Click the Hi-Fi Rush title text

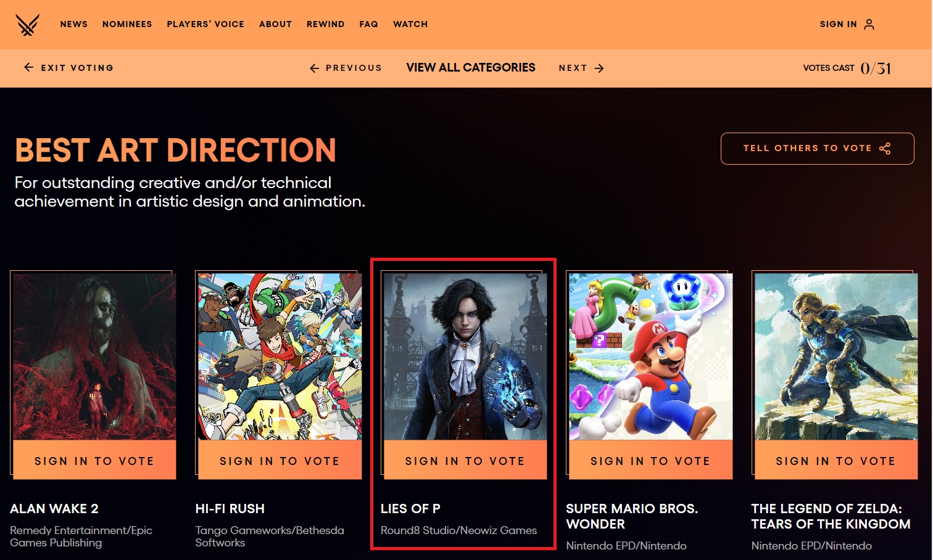click(x=230, y=509)
